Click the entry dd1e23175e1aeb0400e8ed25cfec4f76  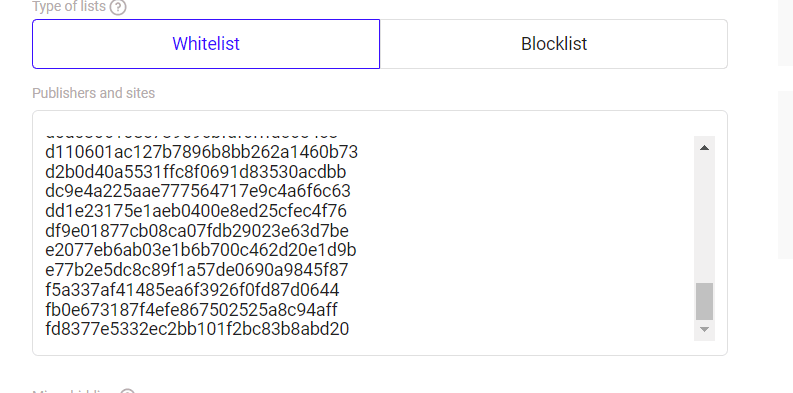[x=196, y=211]
